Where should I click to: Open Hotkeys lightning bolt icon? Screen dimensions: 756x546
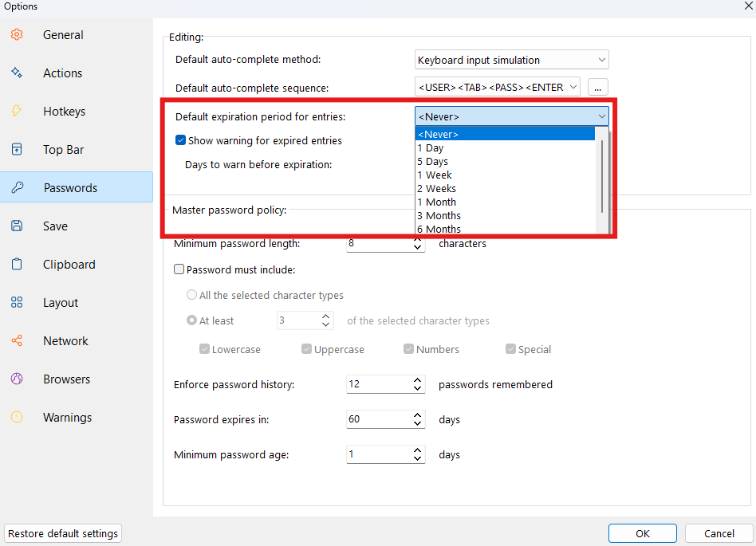coord(17,111)
